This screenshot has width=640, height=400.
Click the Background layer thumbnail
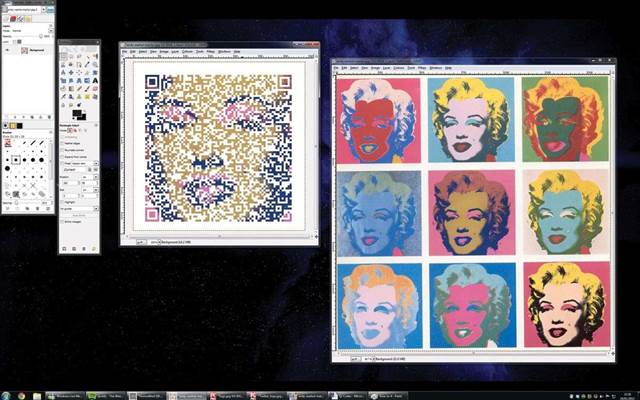[24, 51]
